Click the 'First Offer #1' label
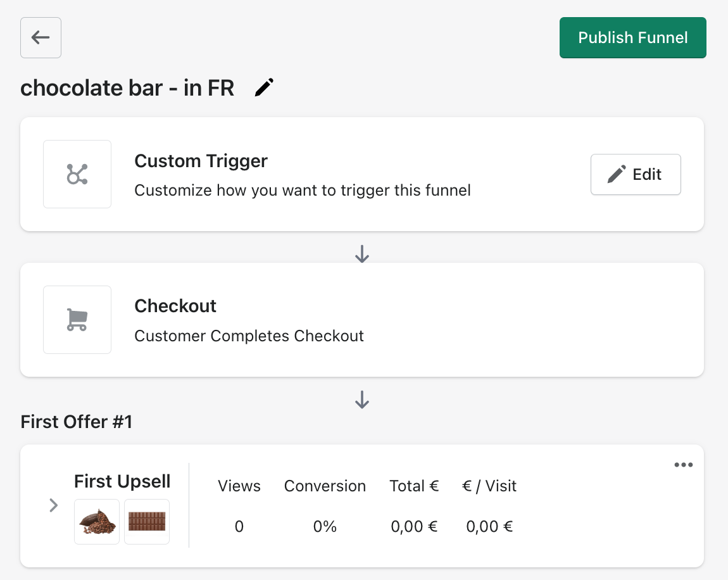The image size is (728, 580). click(77, 422)
